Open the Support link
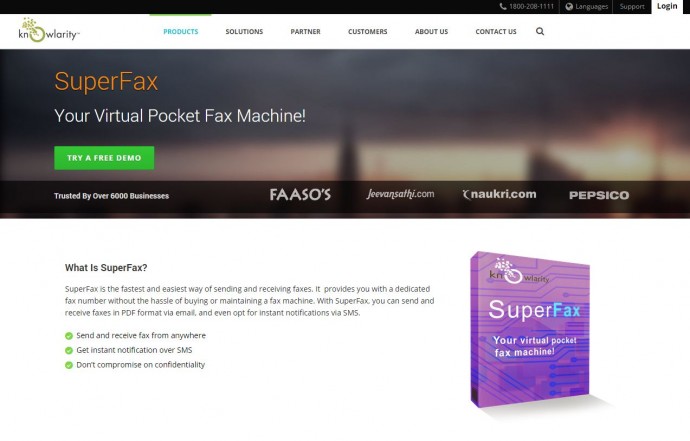 (632, 7)
